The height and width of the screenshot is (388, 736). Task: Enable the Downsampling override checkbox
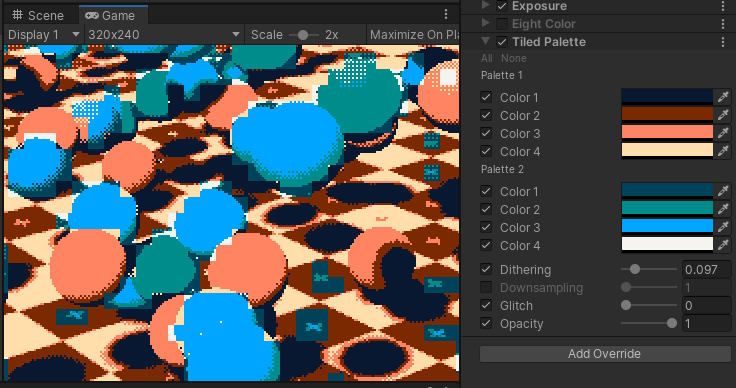point(486,287)
